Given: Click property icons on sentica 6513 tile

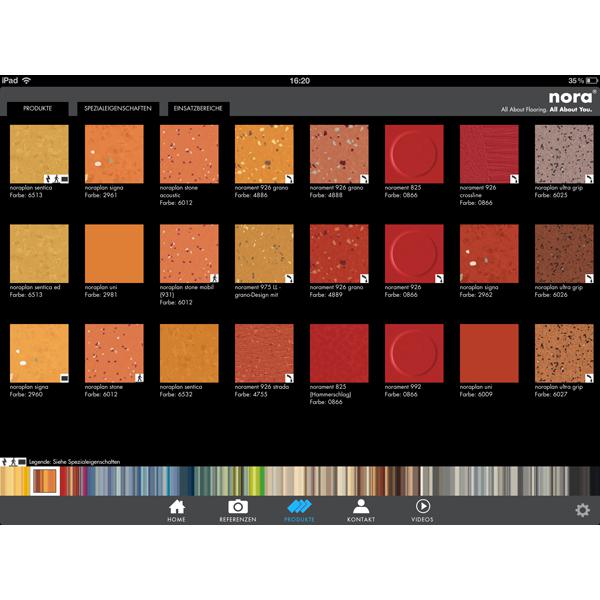Looking at the screenshot, I should tap(56, 179).
